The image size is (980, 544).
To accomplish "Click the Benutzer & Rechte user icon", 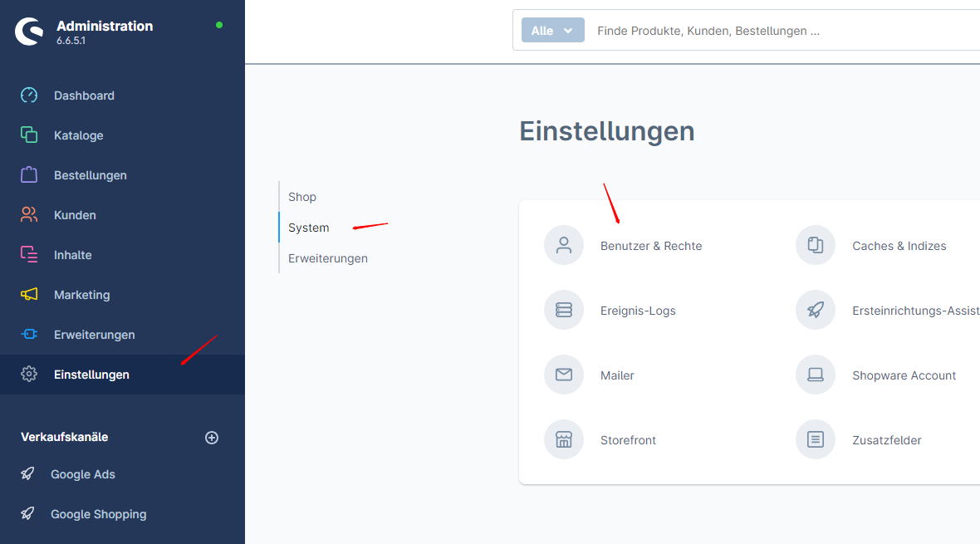I will point(564,246).
